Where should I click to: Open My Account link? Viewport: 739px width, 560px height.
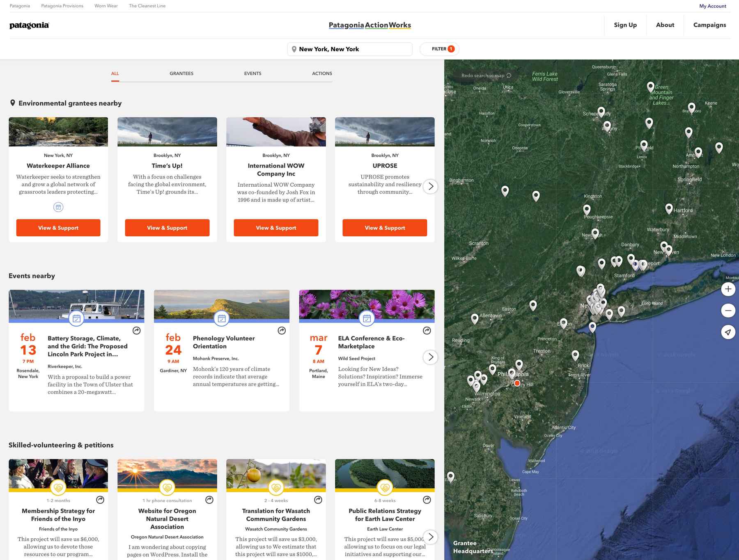click(713, 6)
